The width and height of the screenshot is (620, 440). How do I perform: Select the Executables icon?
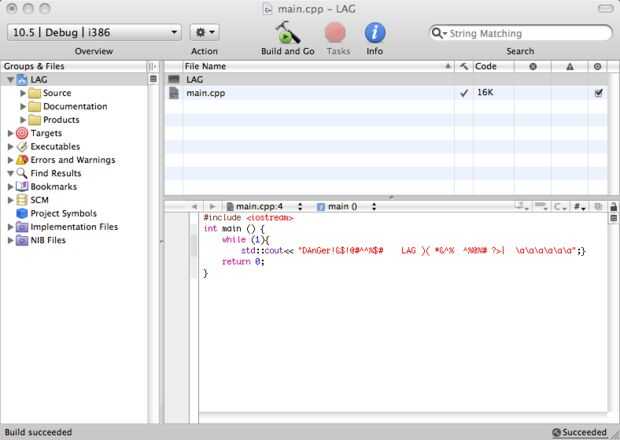[22, 147]
